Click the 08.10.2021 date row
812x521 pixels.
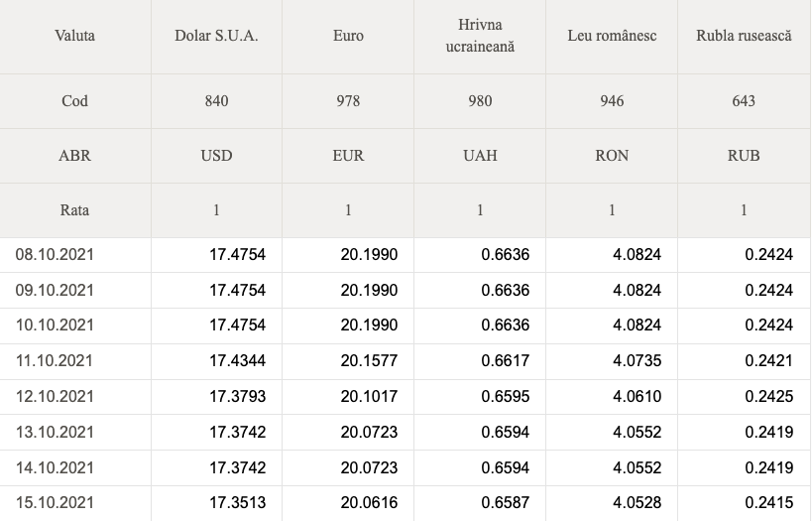[x=406, y=254]
